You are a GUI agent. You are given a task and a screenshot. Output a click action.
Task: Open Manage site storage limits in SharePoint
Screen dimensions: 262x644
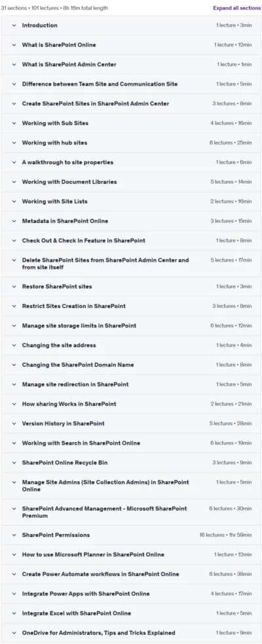tap(79, 326)
